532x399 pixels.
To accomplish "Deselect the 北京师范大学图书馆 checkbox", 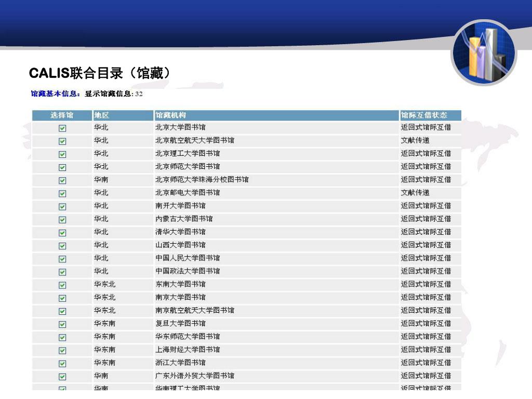I will pyautogui.click(x=62, y=167).
